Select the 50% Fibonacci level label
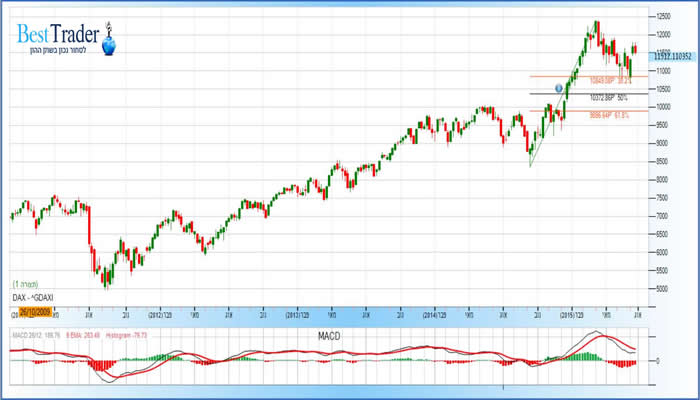Image resolution: width=700 pixels, height=400 pixels. coord(608,97)
